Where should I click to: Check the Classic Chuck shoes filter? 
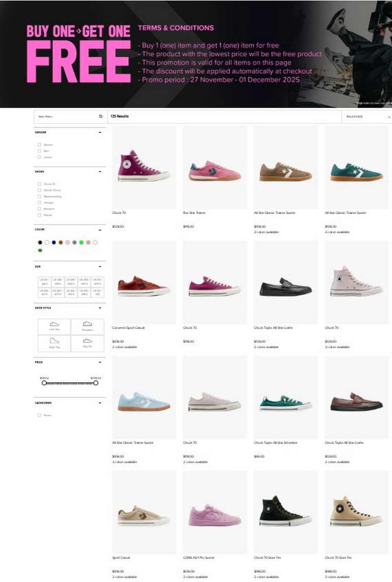click(x=39, y=190)
